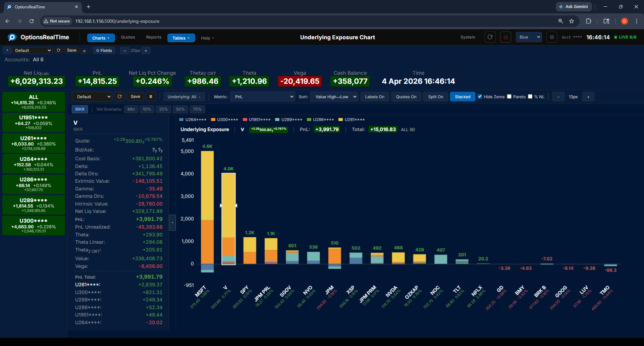Viewport: 644px width, 346px height.
Task: Click the browser address bar URL
Action: point(117,21)
